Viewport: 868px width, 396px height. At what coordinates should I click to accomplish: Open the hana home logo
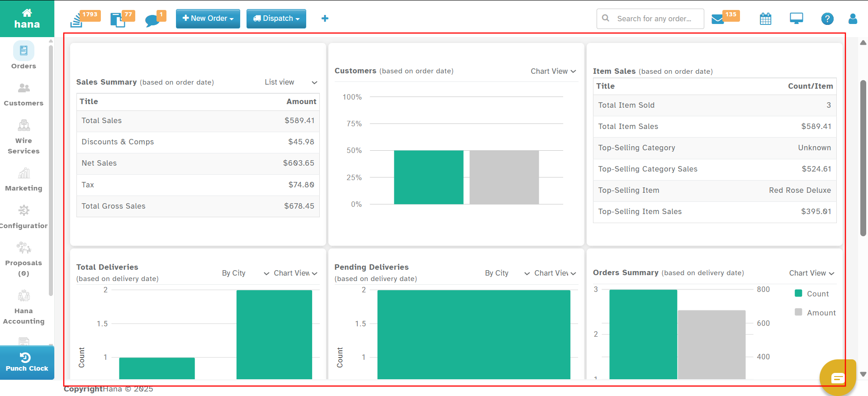27,19
